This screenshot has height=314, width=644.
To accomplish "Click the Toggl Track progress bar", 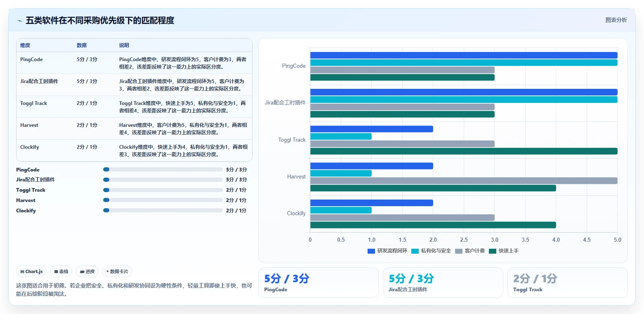I will click(x=163, y=190).
